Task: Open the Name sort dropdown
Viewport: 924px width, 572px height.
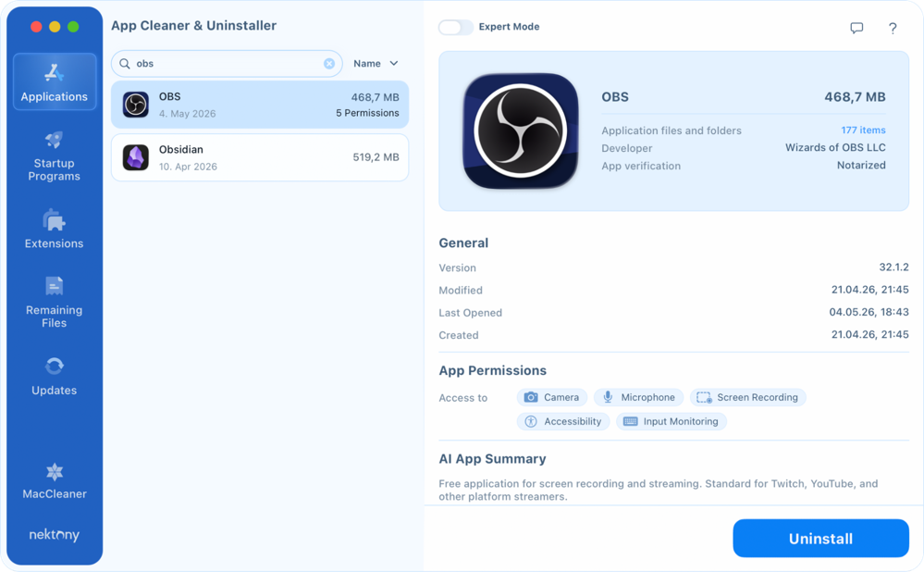Action: [376, 64]
